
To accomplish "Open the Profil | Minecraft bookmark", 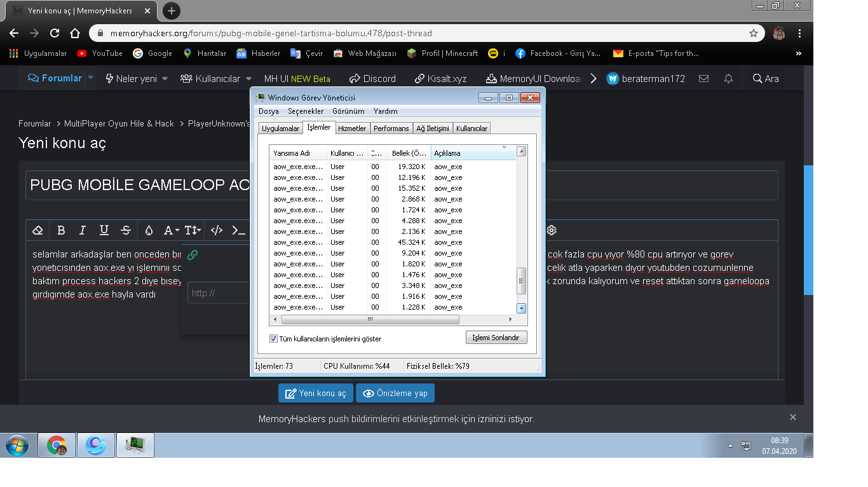I will (x=442, y=53).
